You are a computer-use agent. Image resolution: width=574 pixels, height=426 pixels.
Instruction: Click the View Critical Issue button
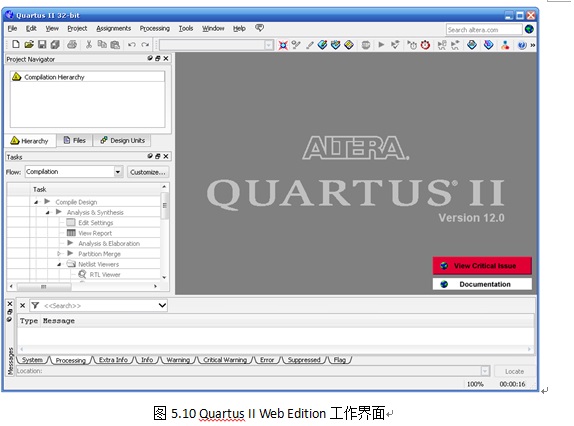tap(482, 266)
